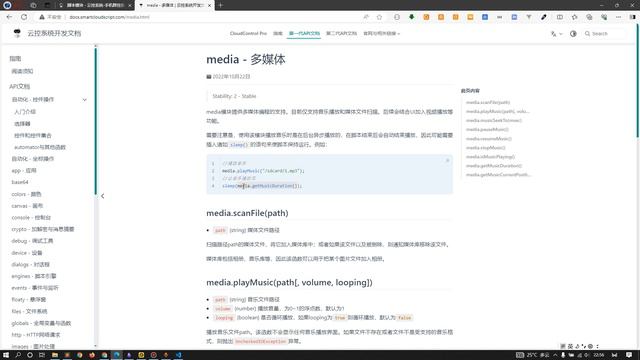Click the microphone icon in system tray

(563, 355)
